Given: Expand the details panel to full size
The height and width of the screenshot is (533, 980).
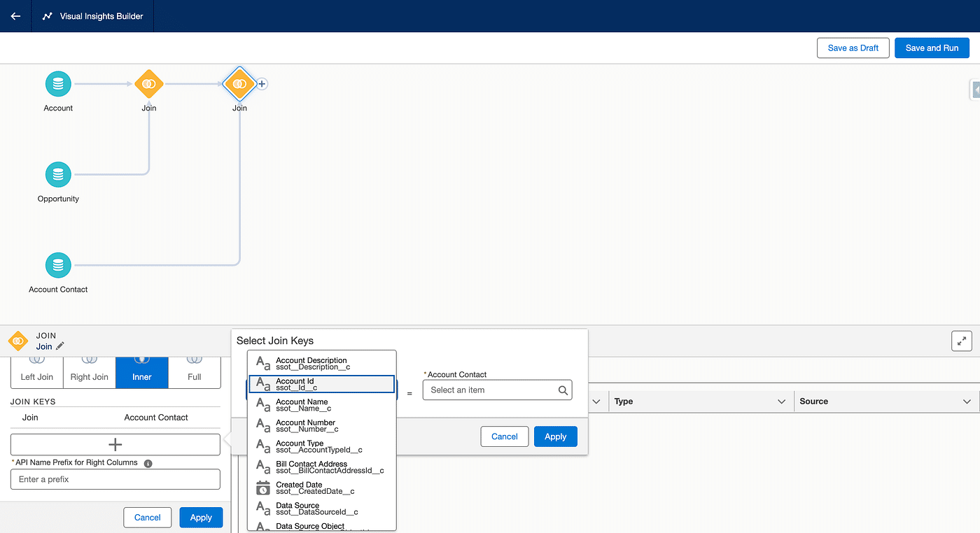Looking at the screenshot, I should pos(962,341).
